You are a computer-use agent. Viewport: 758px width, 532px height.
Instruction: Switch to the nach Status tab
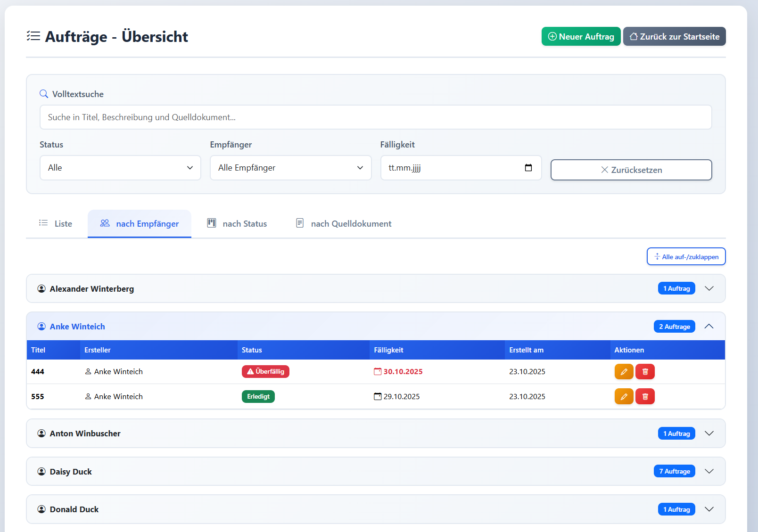coord(238,224)
